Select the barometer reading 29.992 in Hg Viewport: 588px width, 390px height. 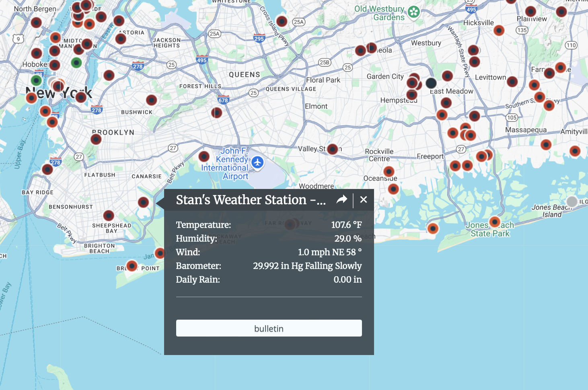[x=307, y=266]
